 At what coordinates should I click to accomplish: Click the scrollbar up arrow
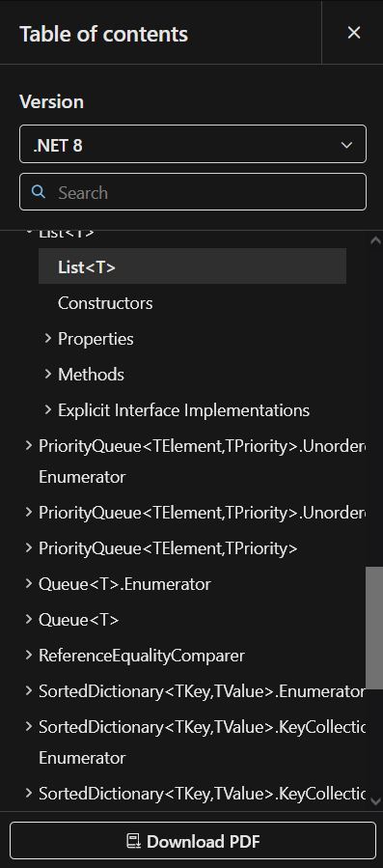(375, 239)
